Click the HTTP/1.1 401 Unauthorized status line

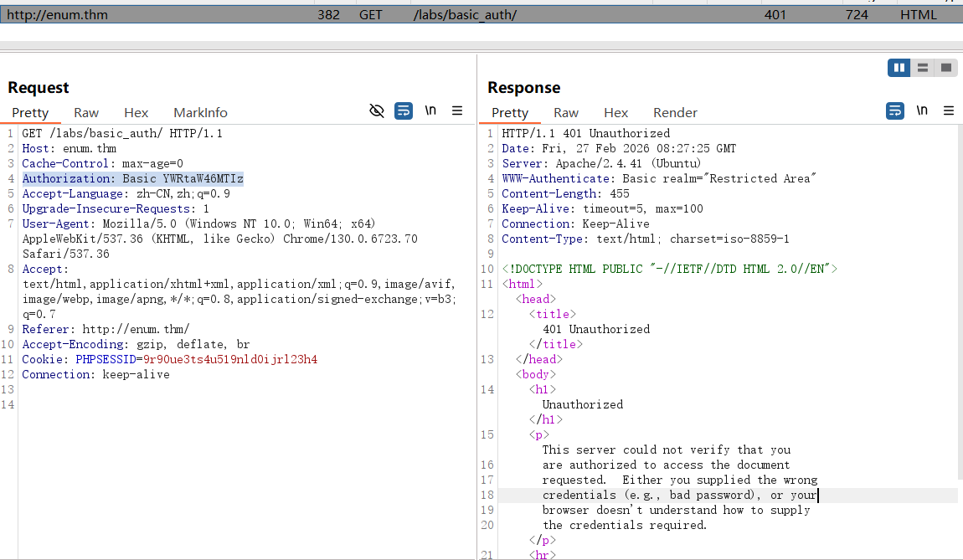[x=586, y=133]
